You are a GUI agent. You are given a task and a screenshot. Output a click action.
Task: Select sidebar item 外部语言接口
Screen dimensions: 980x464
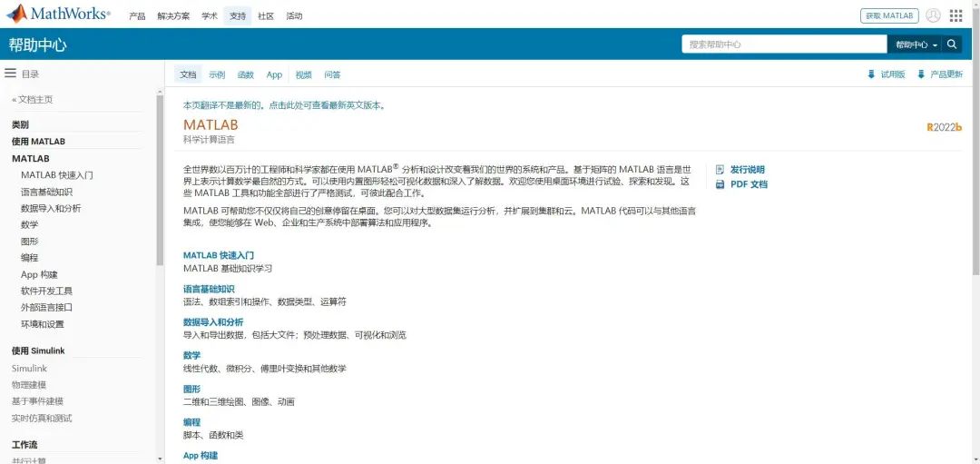tap(47, 308)
